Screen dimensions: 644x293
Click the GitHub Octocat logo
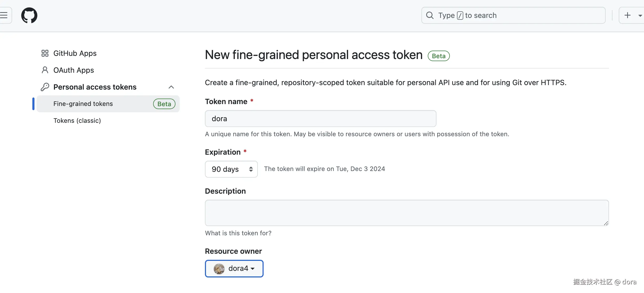point(29,15)
